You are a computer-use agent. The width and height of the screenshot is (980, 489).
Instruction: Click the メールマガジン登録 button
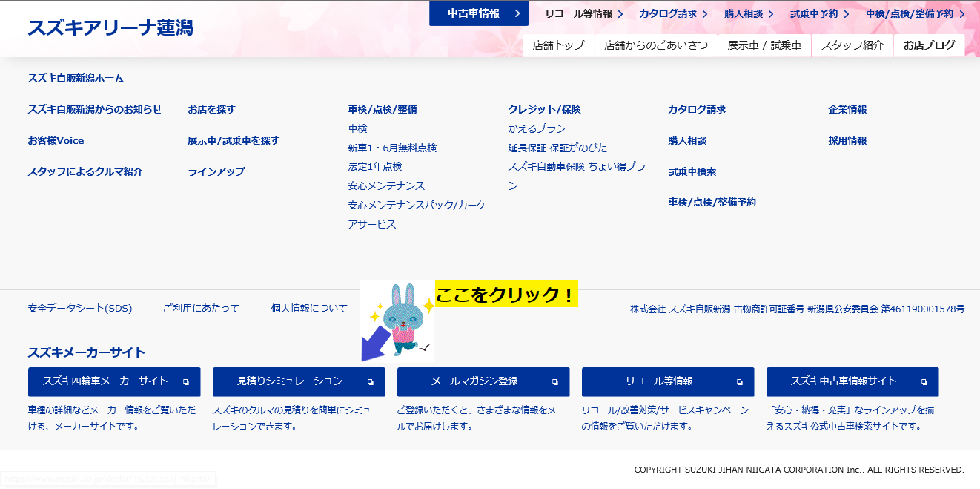tap(483, 381)
